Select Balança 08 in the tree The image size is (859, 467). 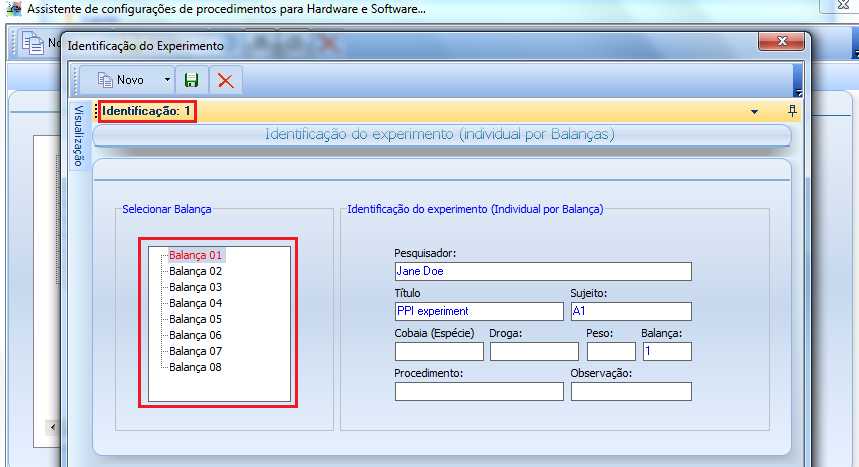click(x=195, y=367)
